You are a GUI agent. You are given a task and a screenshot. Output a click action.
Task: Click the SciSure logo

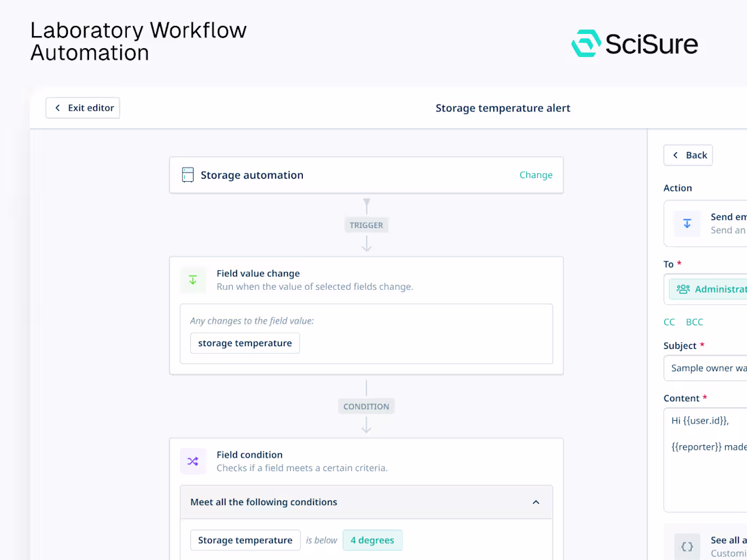[x=634, y=43]
